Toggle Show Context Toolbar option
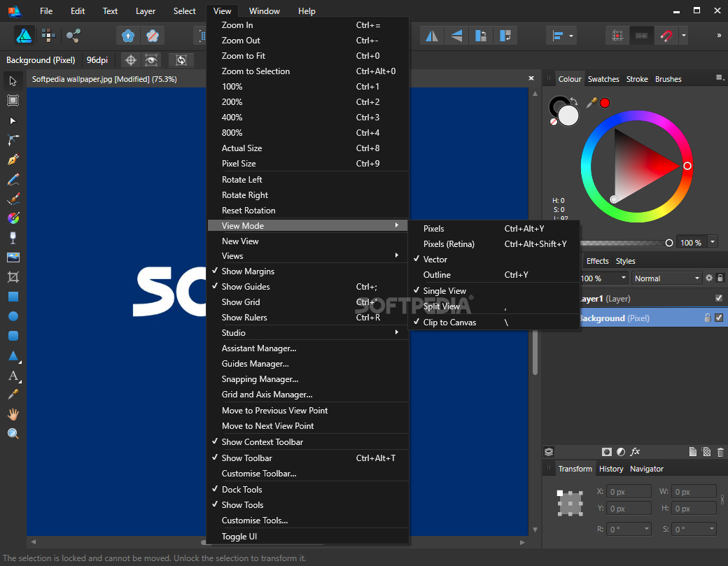The height and width of the screenshot is (566, 728). pyautogui.click(x=308, y=442)
